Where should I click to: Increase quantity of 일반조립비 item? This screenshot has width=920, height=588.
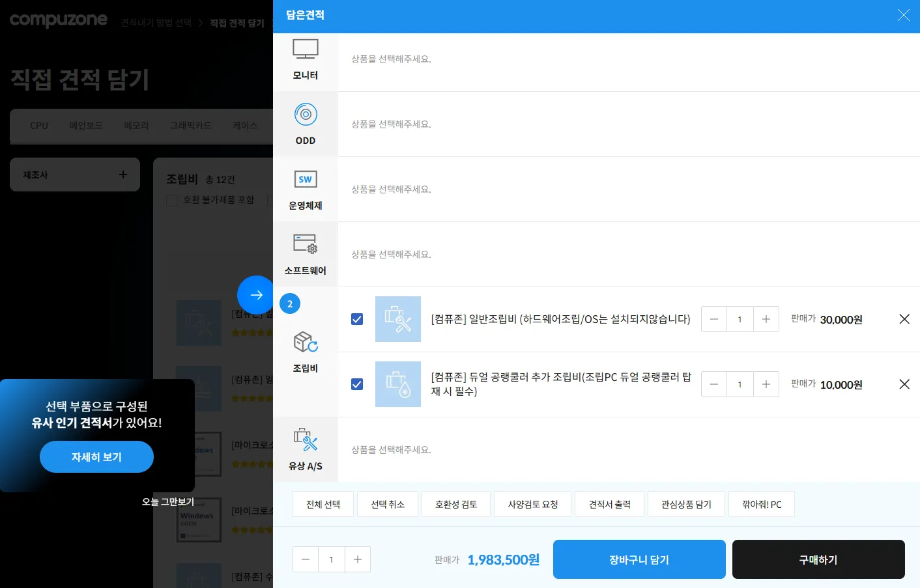pyautogui.click(x=766, y=319)
